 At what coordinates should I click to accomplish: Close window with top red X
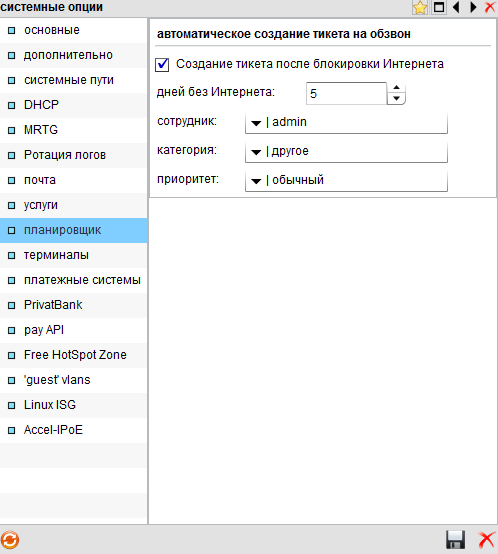pyautogui.click(x=490, y=7)
